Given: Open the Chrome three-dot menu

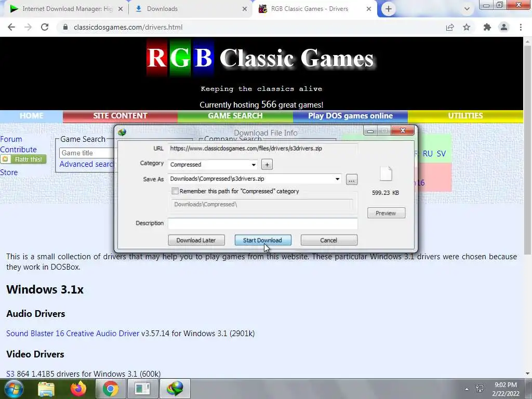Looking at the screenshot, I should pos(521,27).
